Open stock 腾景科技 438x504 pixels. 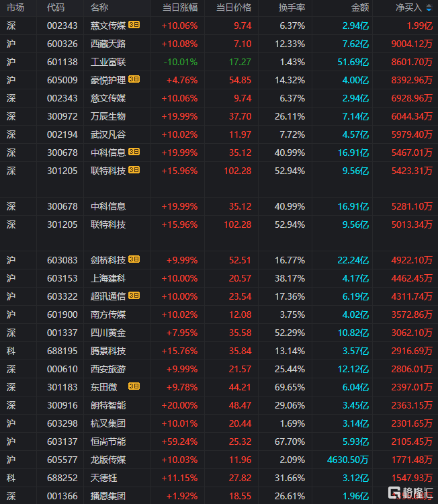coord(108,351)
